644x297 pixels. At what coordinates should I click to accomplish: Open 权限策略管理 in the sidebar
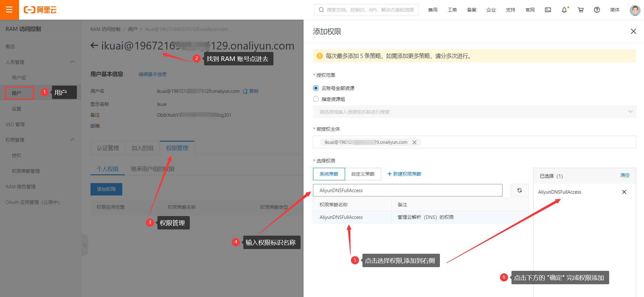point(26,171)
